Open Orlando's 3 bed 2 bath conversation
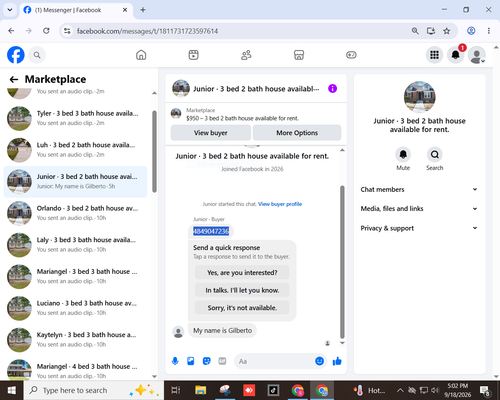This screenshot has width=500, height=400. (x=75, y=213)
